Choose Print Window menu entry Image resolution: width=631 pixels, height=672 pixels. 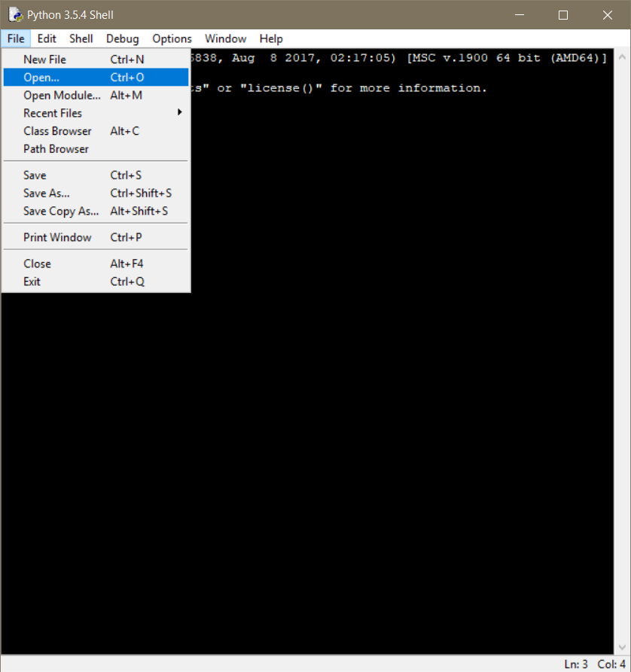96,237
